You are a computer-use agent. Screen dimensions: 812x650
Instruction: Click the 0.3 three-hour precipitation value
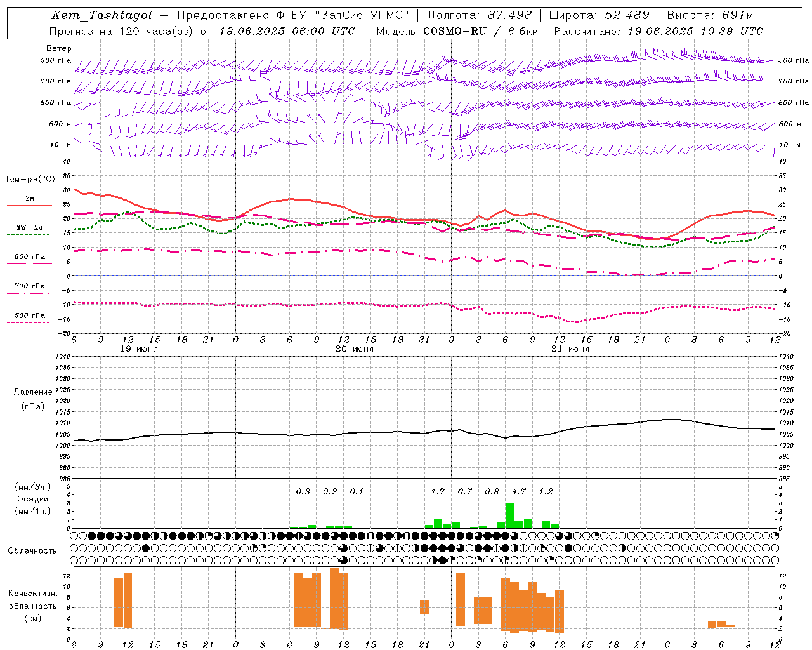point(303,491)
